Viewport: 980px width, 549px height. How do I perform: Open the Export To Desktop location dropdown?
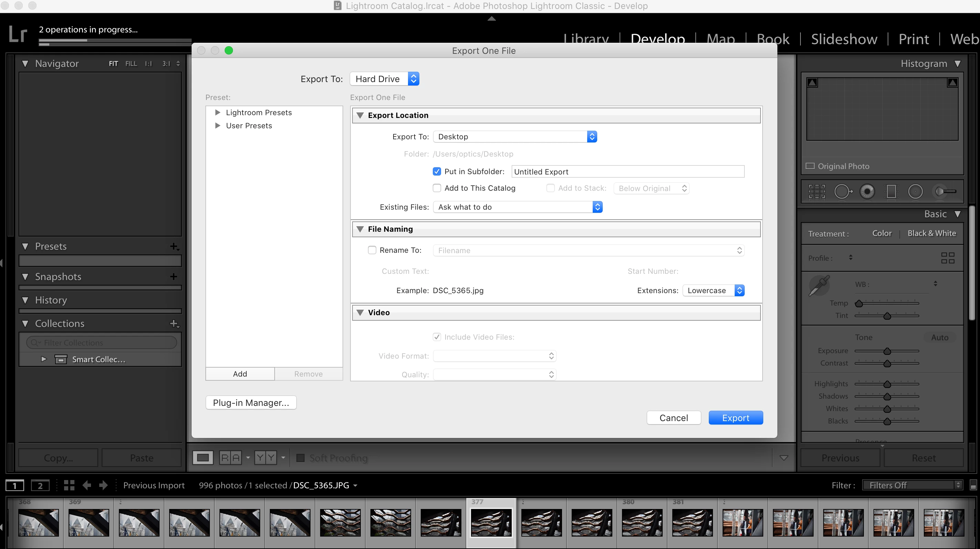click(515, 137)
